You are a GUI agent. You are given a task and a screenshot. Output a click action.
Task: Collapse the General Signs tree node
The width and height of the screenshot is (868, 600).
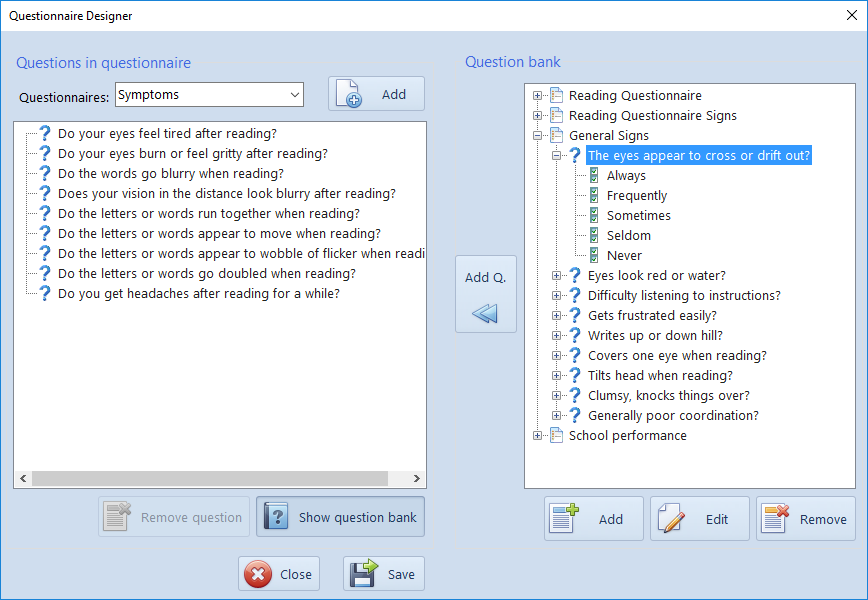[538, 136]
